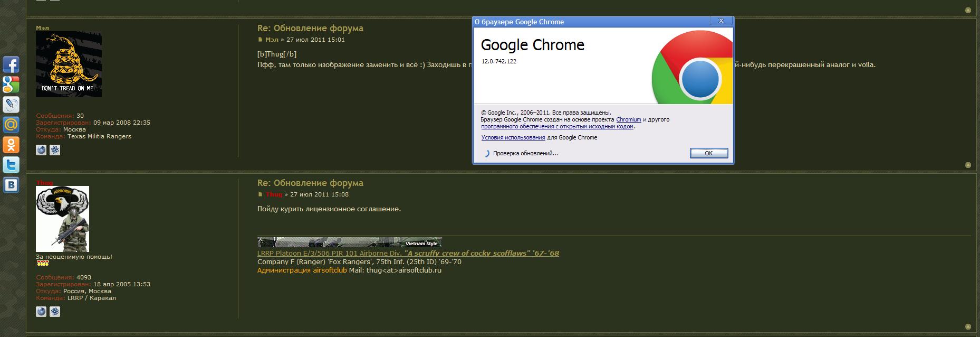Open Мэл's website globe icon
The height and width of the screenshot is (337, 980).
41,150
